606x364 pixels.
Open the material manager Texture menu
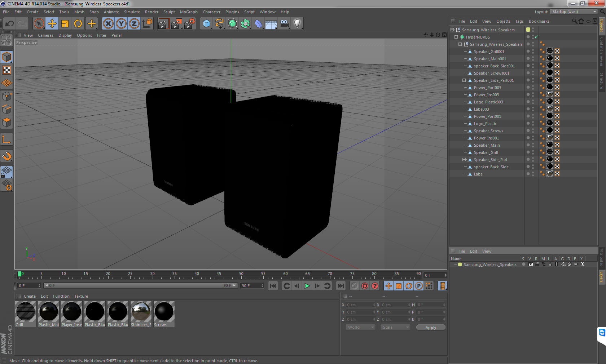tap(81, 296)
